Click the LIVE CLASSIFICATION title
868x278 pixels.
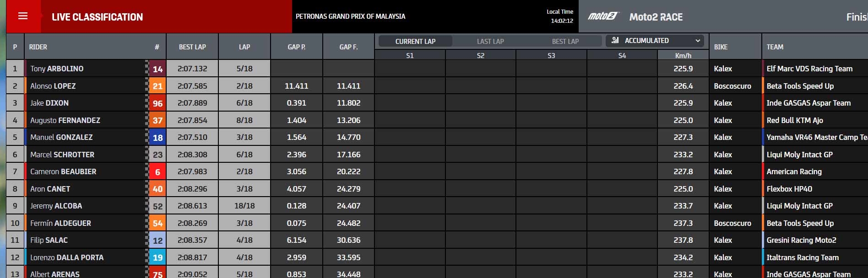[x=97, y=17]
